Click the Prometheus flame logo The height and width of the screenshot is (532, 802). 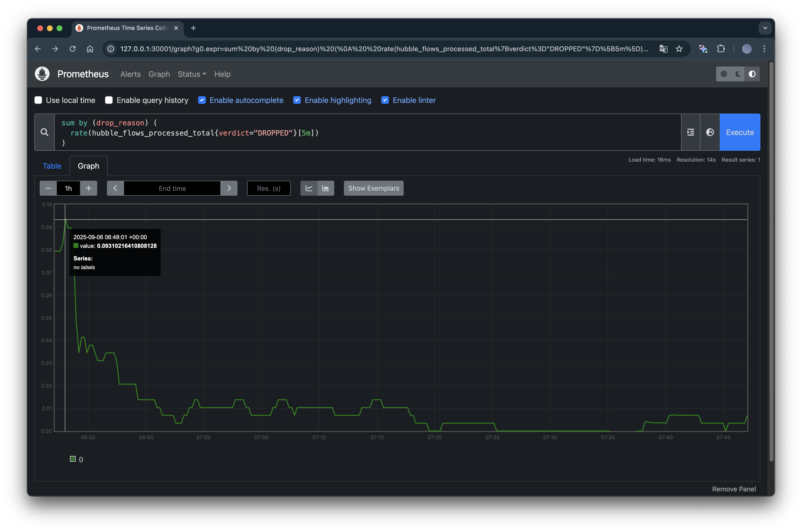coord(42,74)
